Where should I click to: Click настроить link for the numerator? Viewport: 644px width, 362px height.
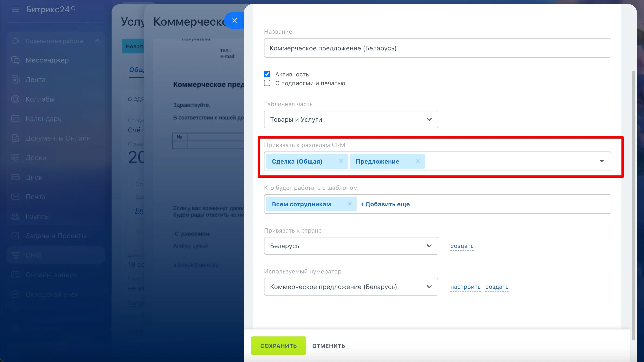click(x=466, y=287)
